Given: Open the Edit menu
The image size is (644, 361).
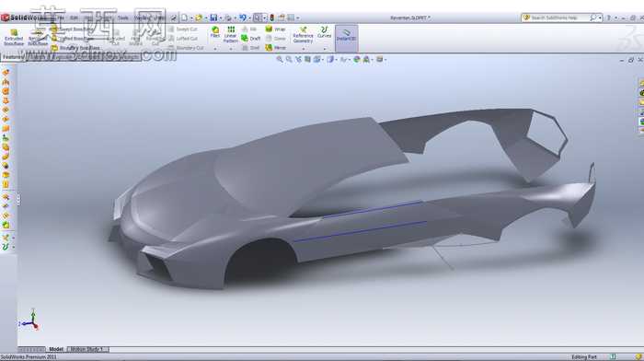Looking at the screenshot, I should tap(74, 17).
